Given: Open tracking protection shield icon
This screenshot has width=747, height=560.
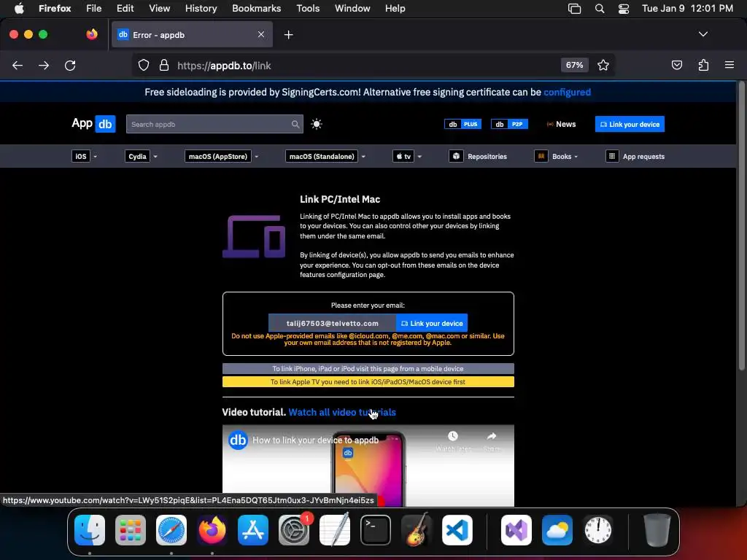Looking at the screenshot, I should 144,65.
